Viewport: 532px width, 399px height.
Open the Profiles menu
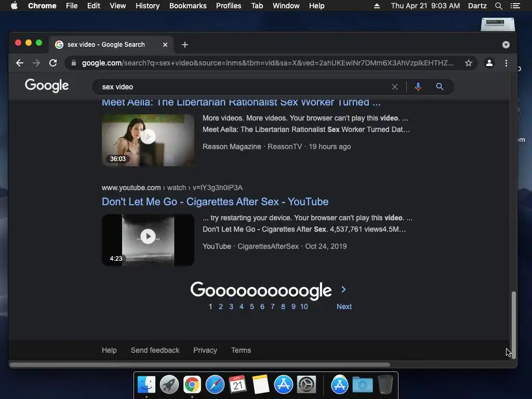click(229, 6)
